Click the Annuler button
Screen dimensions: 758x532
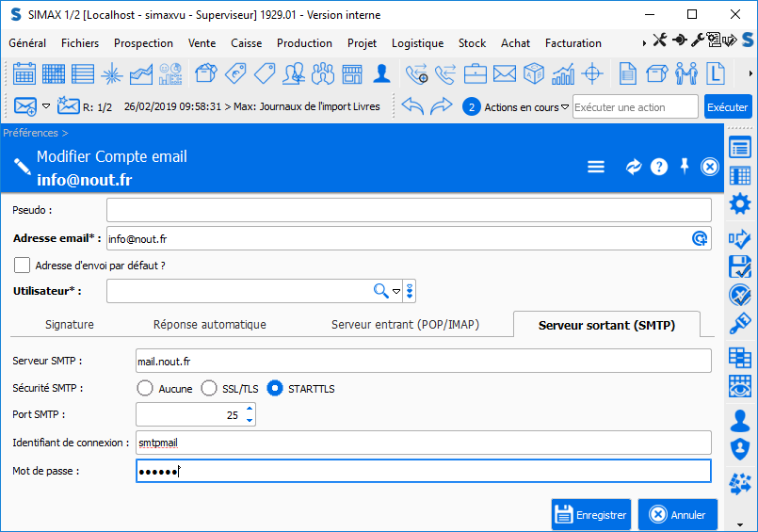tap(677, 515)
